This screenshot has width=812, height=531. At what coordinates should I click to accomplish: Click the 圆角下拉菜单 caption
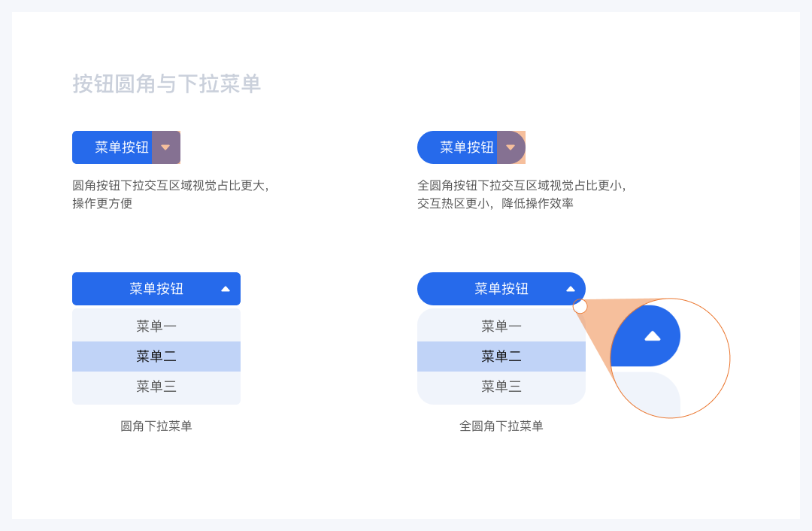[156, 426]
